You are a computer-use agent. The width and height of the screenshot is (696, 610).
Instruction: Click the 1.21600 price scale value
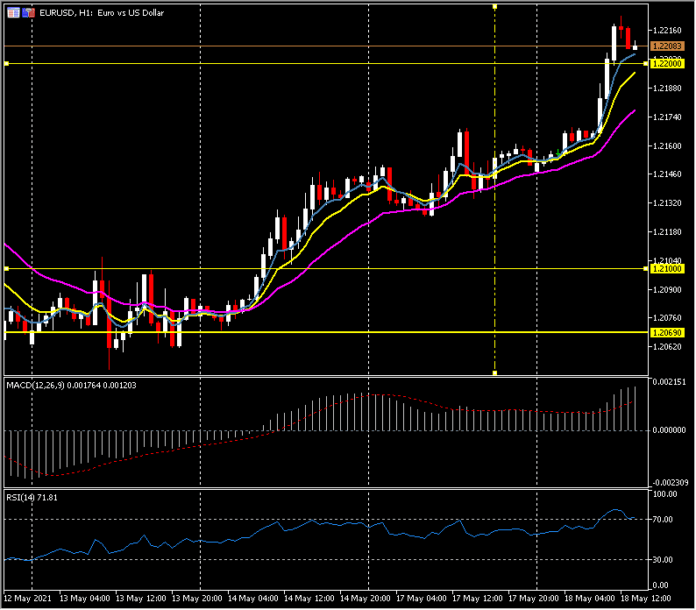point(667,146)
